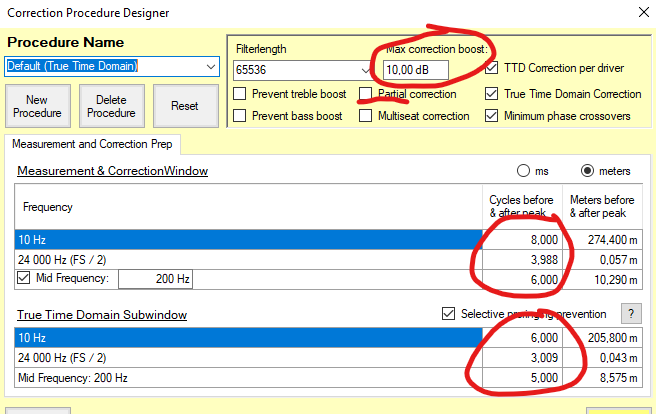Click the Reset button
The height and width of the screenshot is (414, 656).
coord(185,106)
